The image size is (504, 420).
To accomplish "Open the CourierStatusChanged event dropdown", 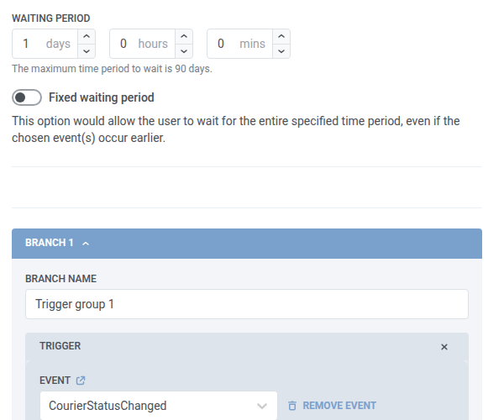I will (x=159, y=406).
